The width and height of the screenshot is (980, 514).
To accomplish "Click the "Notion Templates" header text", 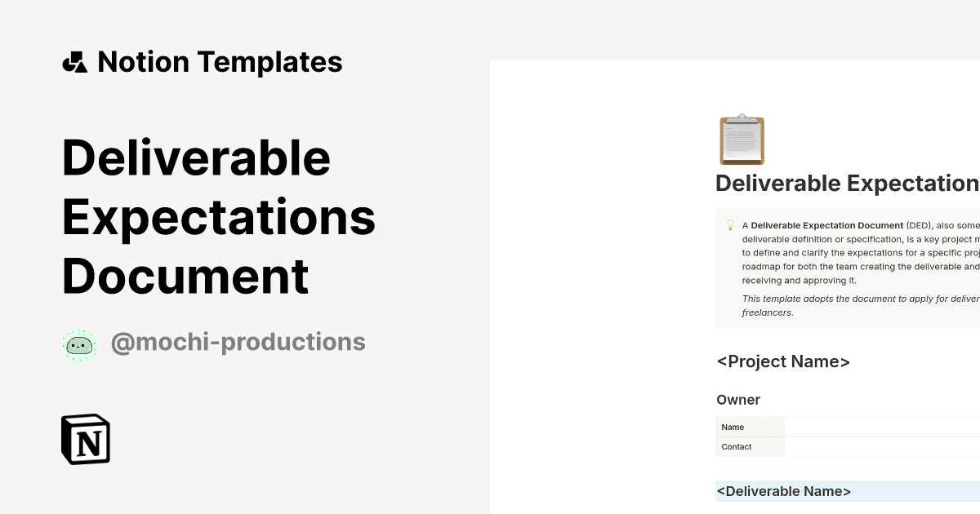I will [220, 61].
